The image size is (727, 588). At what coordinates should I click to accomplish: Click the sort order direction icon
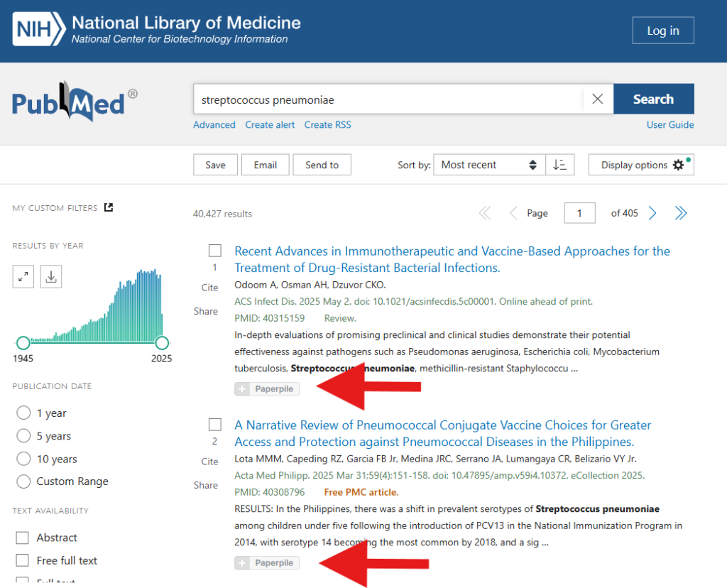[560, 165]
